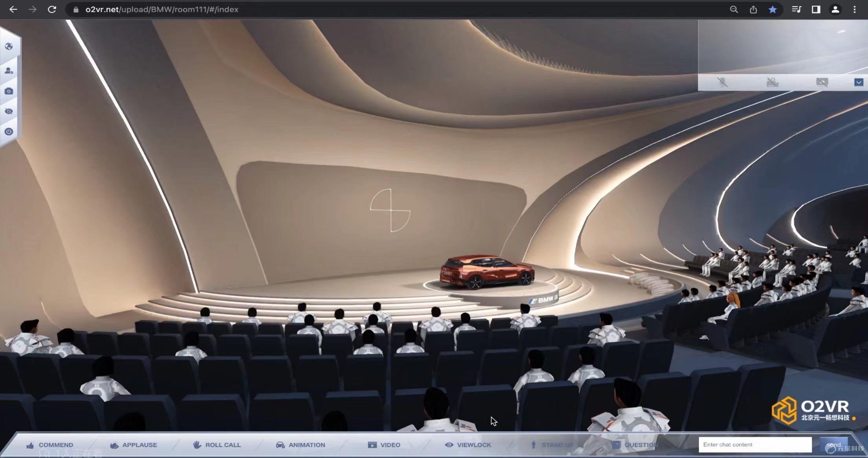This screenshot has width=868, height=458.
Task: Click the globe icon in left sidebar
Action: (x=9, y=46)
